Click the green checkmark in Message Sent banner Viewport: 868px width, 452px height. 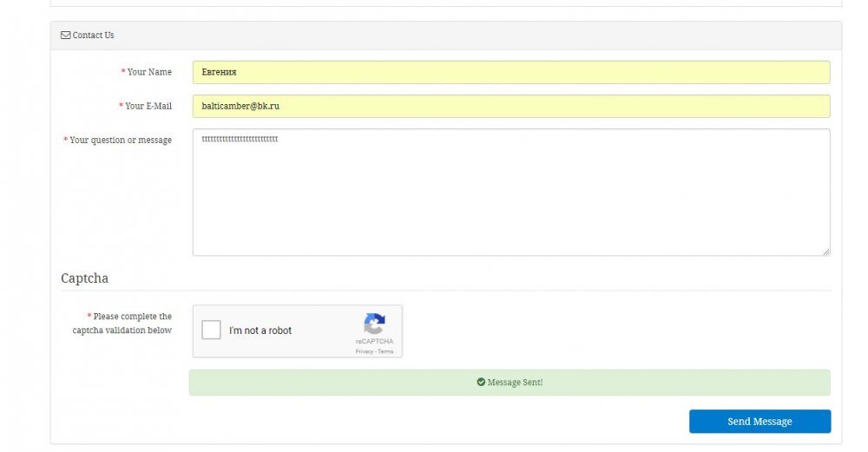tap(481, 383)
